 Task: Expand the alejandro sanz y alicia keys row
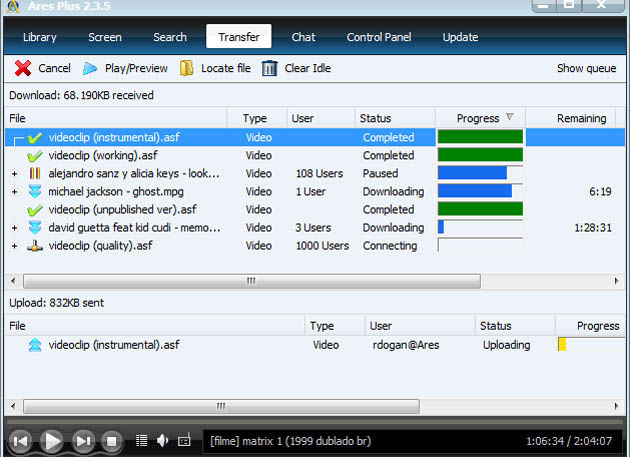[14, 174]
